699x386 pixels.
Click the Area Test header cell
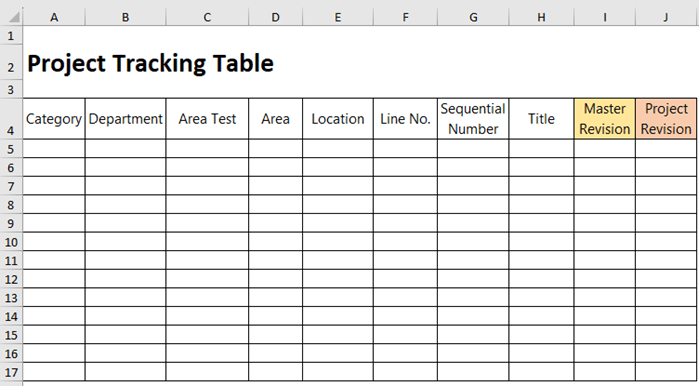point(207,119)
